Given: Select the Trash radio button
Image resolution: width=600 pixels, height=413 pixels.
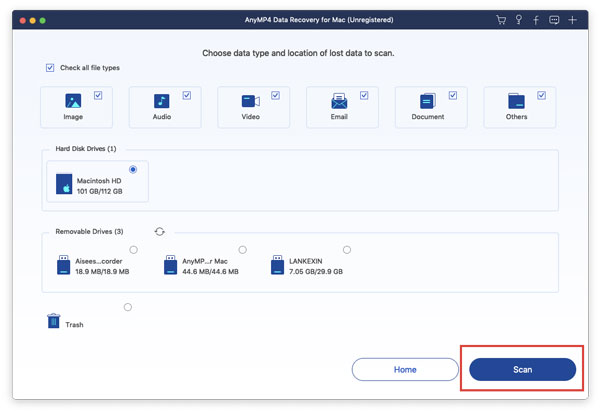Looking at the screenshot, I should tap(128, 307).
